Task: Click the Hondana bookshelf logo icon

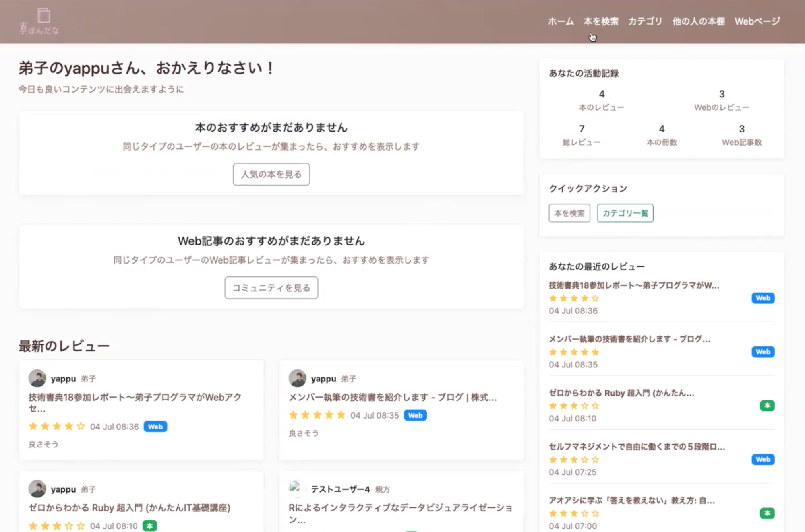Action: [43, 16]
